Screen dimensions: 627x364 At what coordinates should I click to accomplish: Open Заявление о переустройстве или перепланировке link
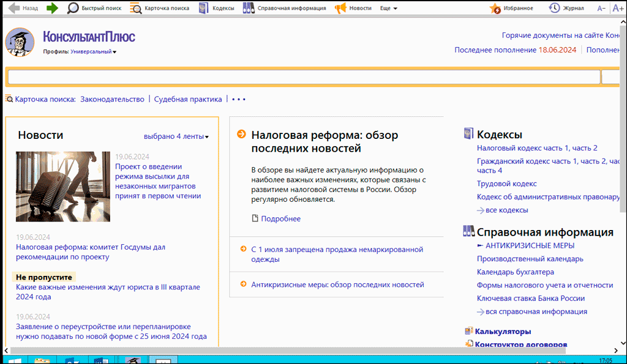pos(111,331)
